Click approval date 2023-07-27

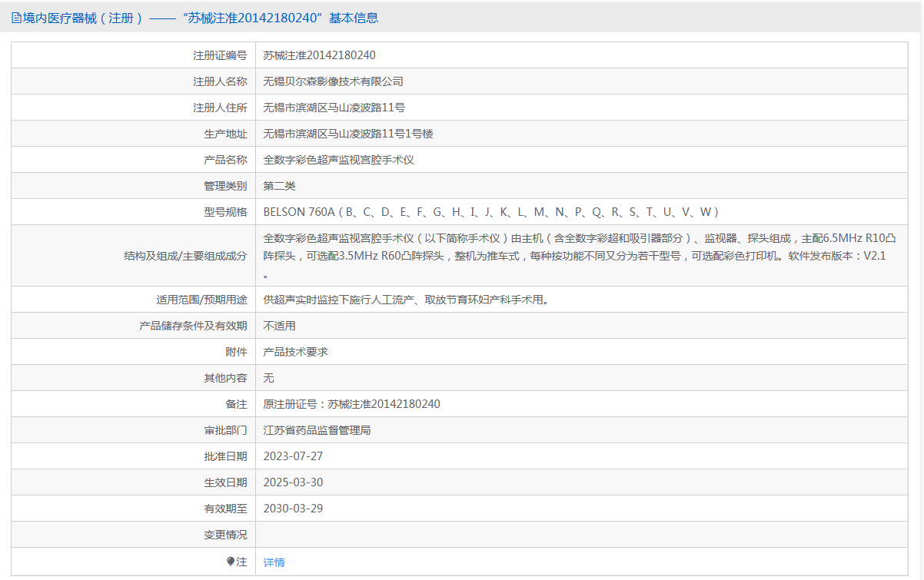(293, 456)
